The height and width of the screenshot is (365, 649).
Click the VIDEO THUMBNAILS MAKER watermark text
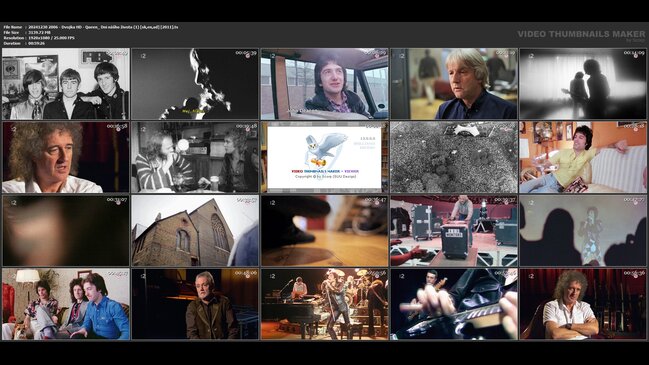click(x=581, y=34)
